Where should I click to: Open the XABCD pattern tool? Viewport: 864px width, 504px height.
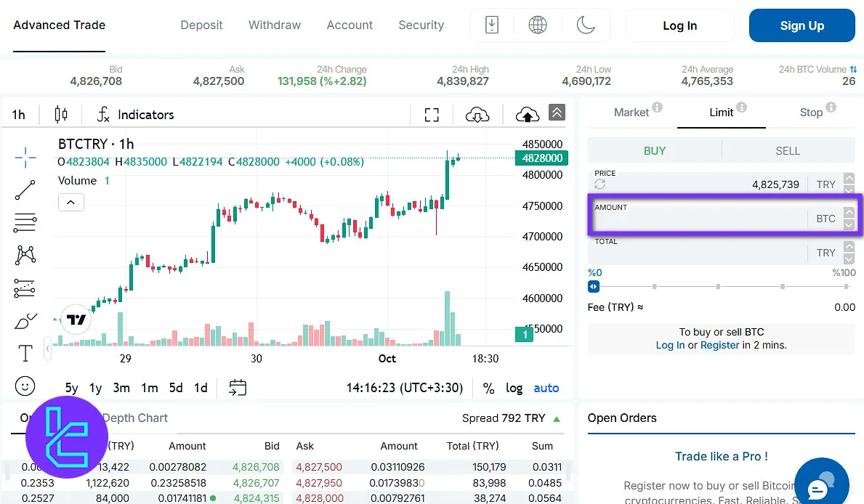coord(24,255)
